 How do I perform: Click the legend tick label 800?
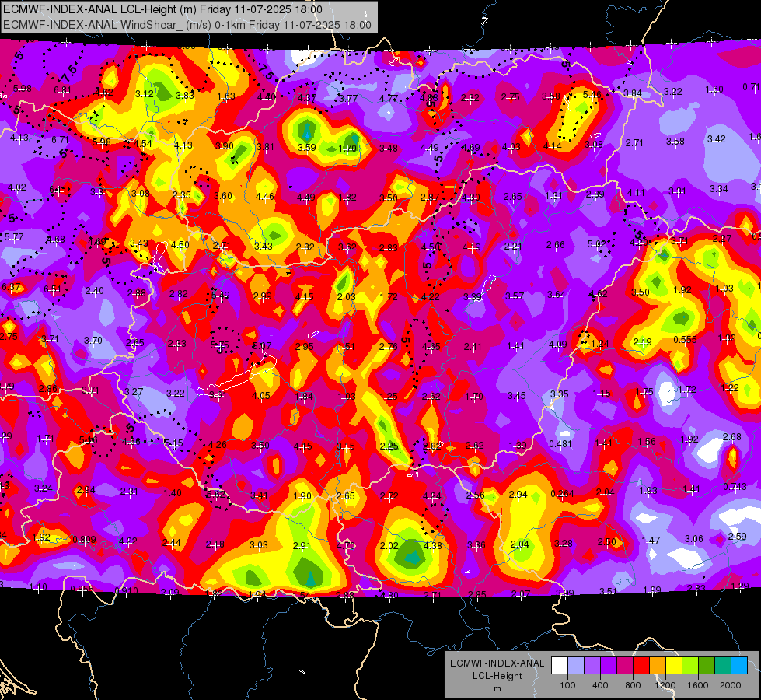[633, 685]
